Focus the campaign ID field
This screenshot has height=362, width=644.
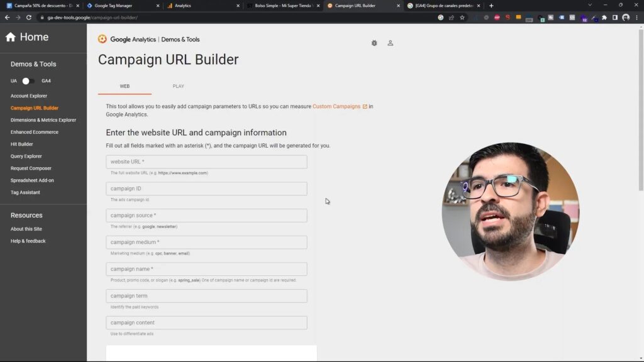pos(206,189)
